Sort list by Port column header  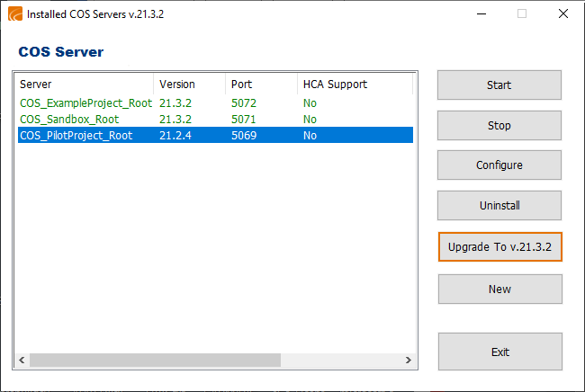(261, 85)
